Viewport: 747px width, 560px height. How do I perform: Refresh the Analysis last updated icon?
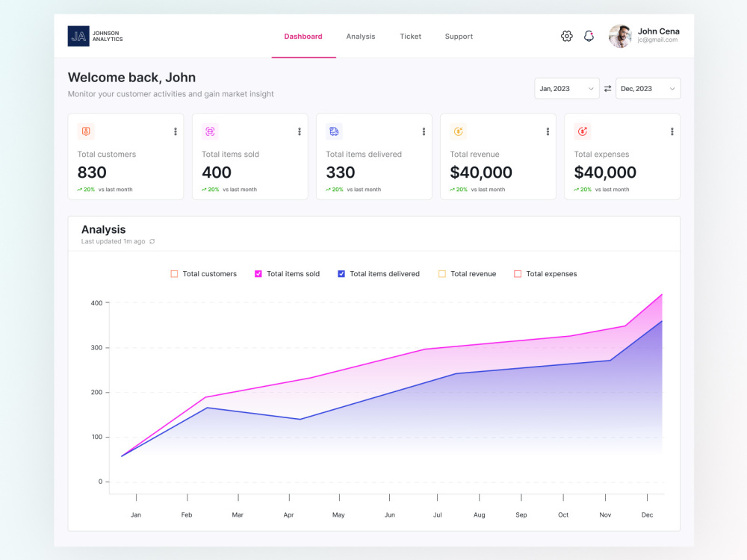coord(152,241)
